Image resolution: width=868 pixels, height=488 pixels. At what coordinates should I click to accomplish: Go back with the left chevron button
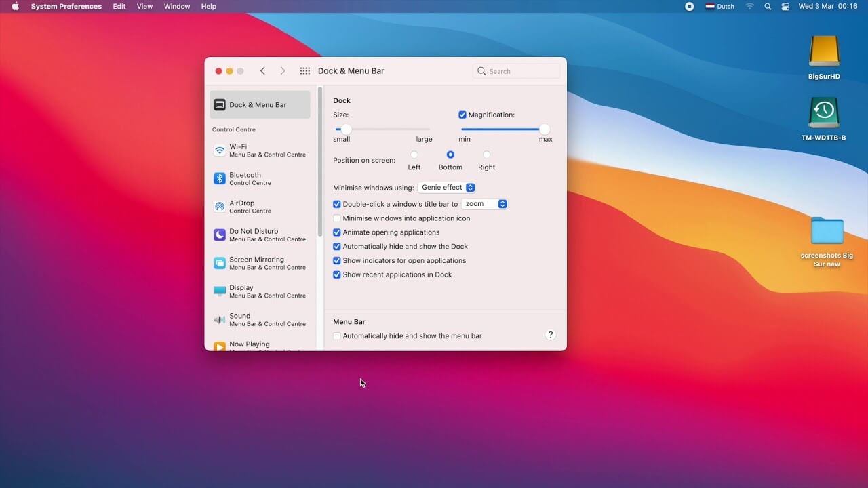(262, 71)
